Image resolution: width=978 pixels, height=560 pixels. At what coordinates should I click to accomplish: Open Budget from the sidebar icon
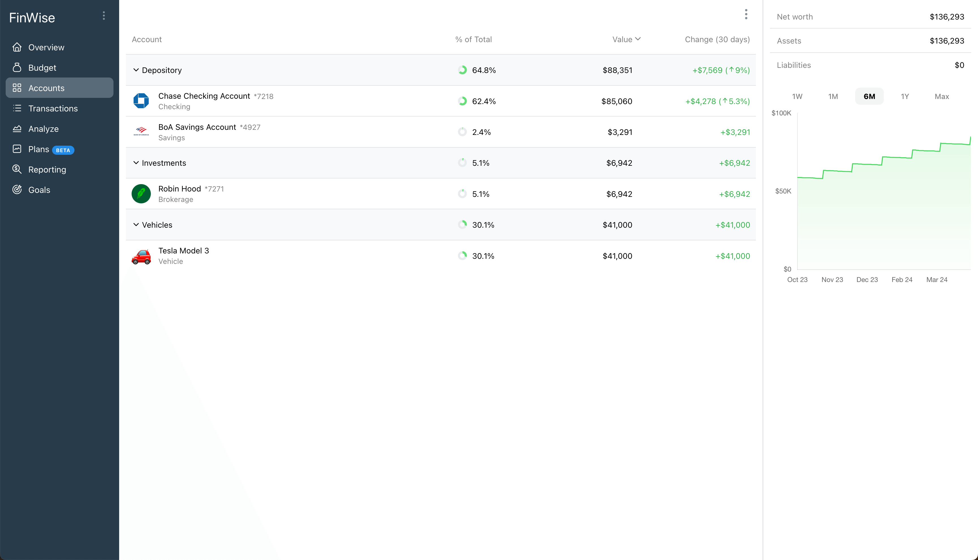17,67
